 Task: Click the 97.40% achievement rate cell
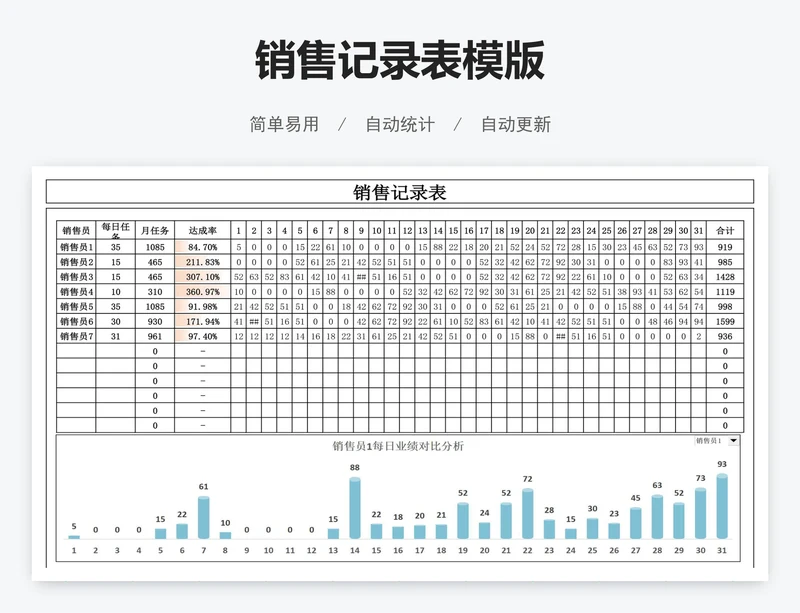[203, 336]
